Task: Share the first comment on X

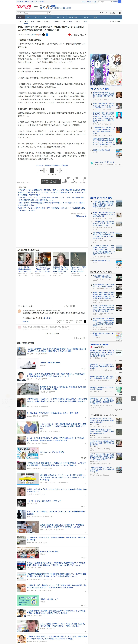Action: (x=85, y=321)
